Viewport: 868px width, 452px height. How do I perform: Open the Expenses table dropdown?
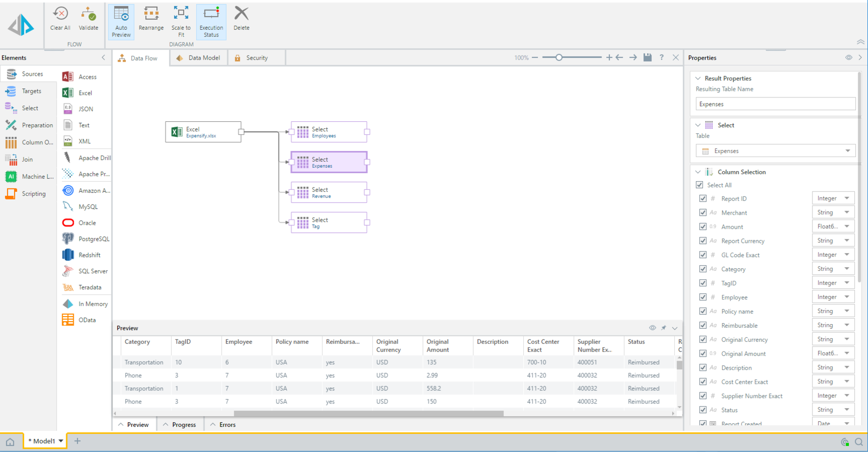pos(847,151)
